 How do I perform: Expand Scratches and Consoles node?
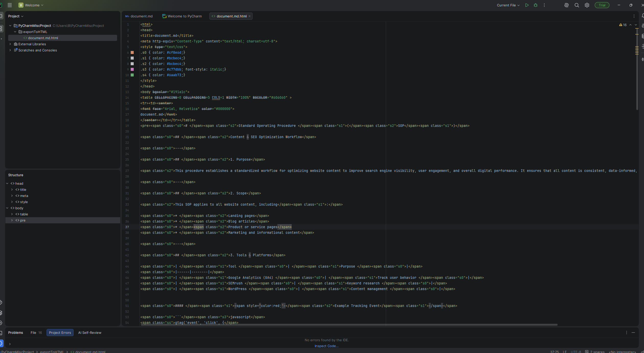(10, 50)
